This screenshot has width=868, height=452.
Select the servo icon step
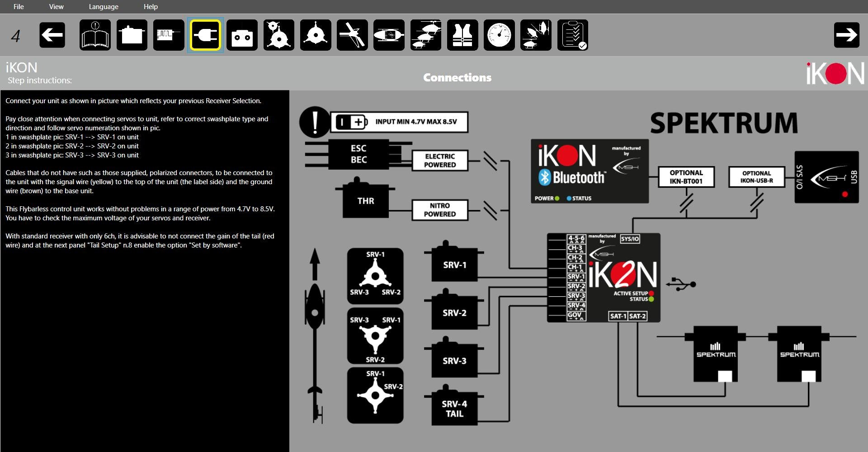point(132,35)
